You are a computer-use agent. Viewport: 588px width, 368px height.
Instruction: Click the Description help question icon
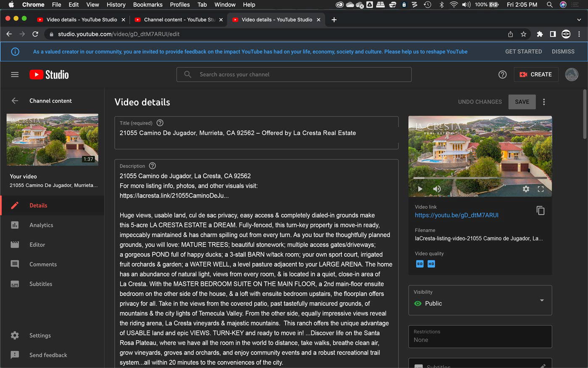pos(152,166)
